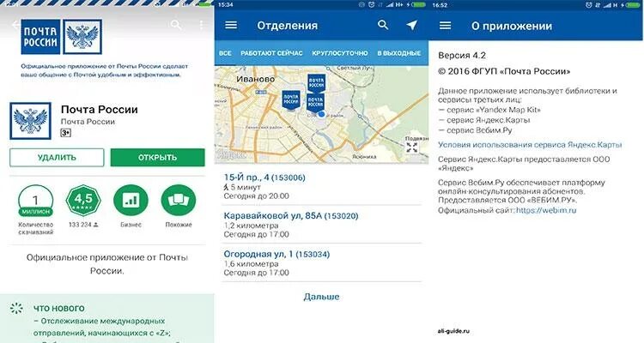Screen dimensions: 644x343
Task: Open Условия использования сервиса Яндекс.Карты link
Action: [x=530, y=145]
